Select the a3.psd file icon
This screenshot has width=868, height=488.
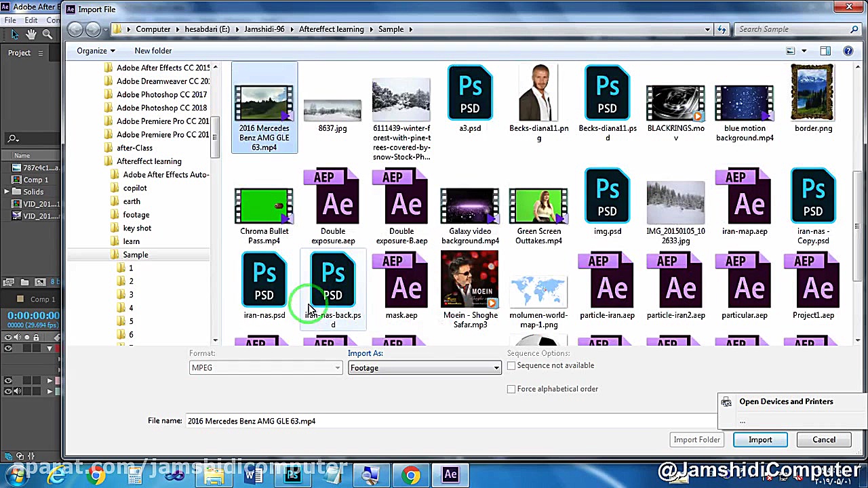pos(469,94)
